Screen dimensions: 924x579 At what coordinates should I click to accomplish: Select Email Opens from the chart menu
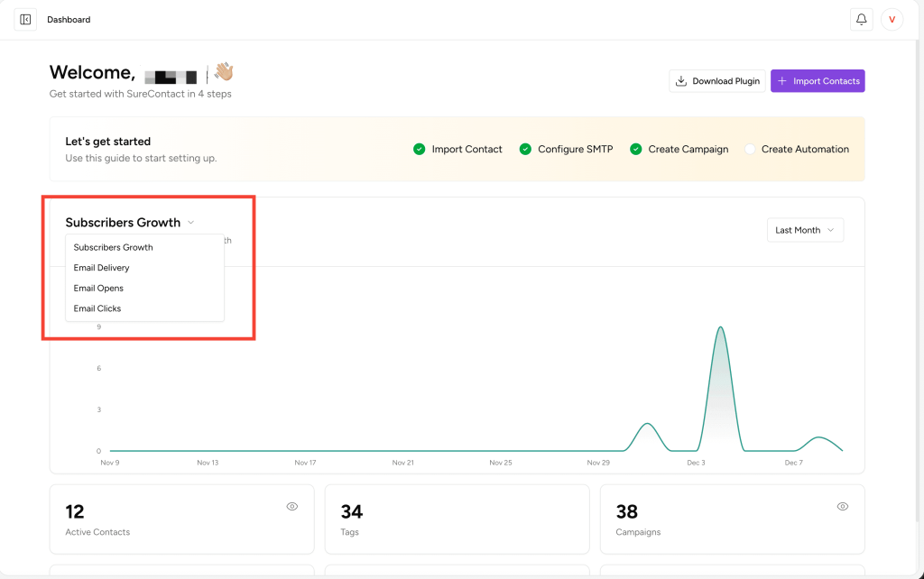pos(98,289)
